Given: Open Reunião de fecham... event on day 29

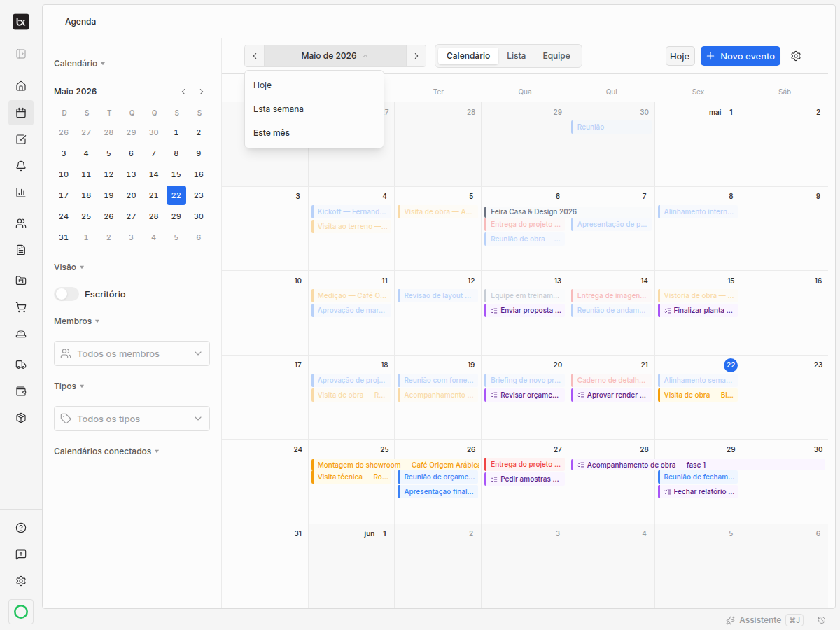Looking at the screenshot, I should tap(698, 477).
